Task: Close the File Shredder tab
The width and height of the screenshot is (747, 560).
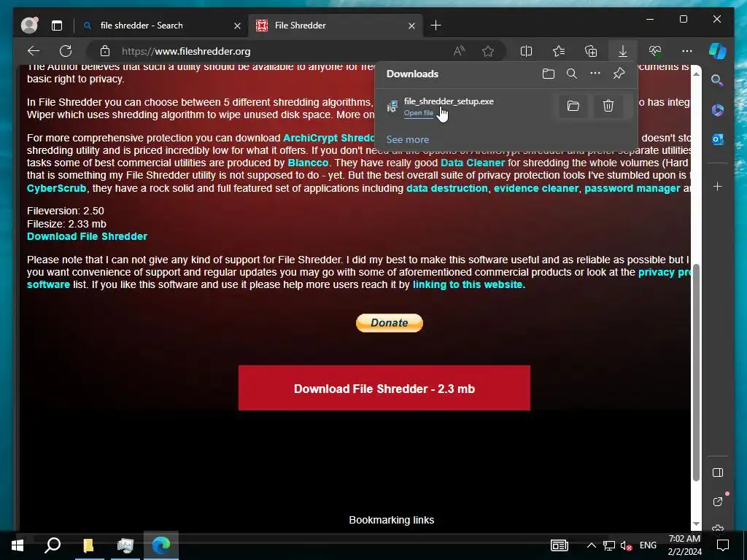Action: [411, 26]
